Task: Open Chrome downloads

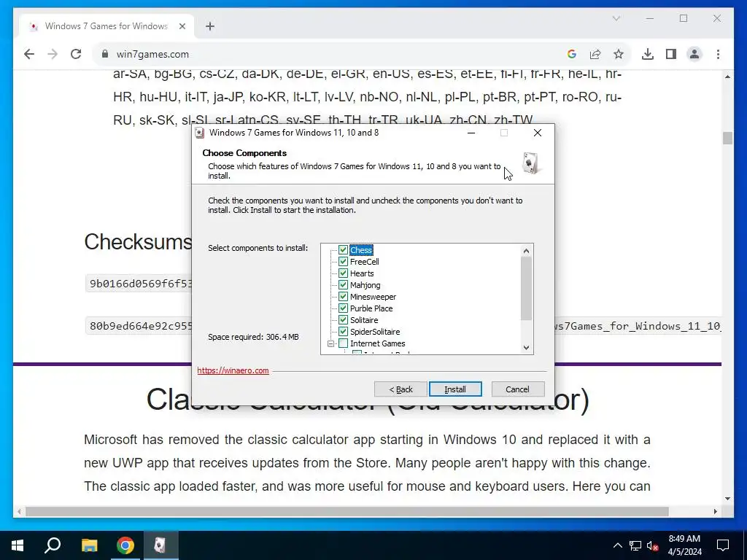Action: click(x=648, y=54)
